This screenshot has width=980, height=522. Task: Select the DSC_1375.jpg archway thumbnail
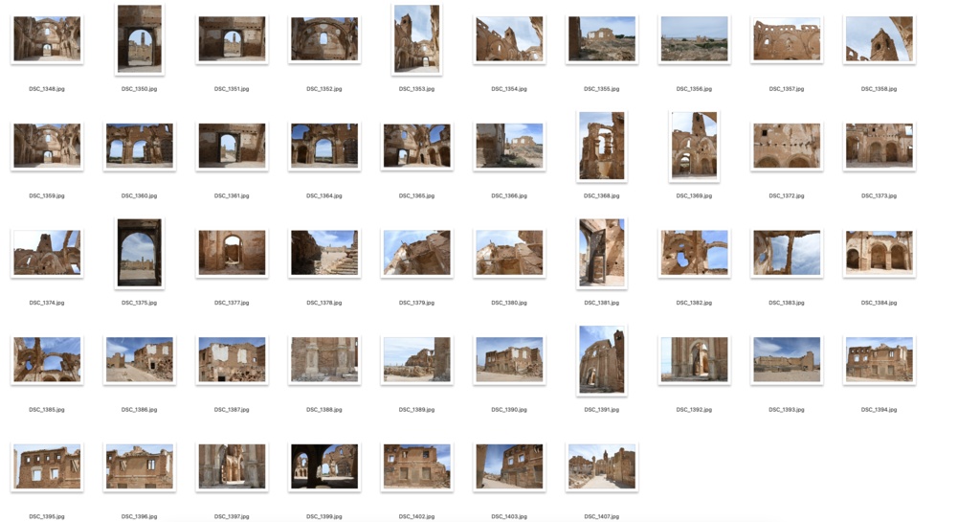(x=140, y=253)
